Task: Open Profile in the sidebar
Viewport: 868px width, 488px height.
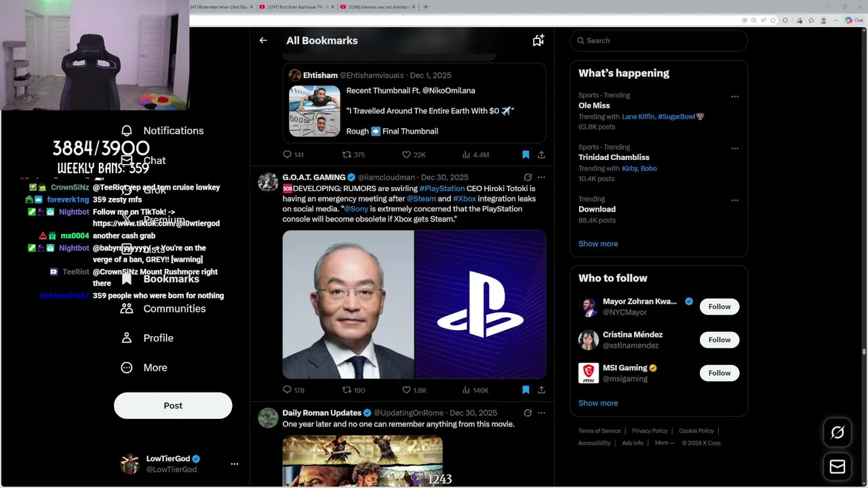Action: click(147, 338)
